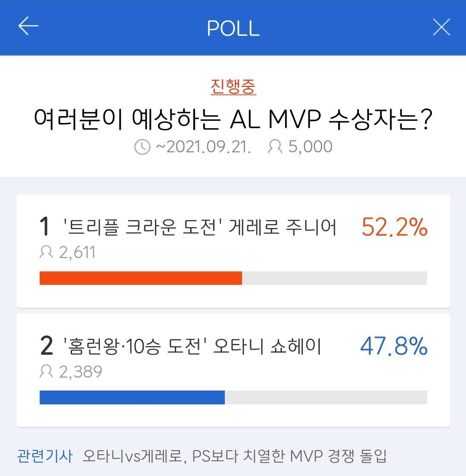The width and height of the screenshot is (466, 476).
Task: Click the ~2021.09.21. deadline date
Action: [x=203, y=147]
